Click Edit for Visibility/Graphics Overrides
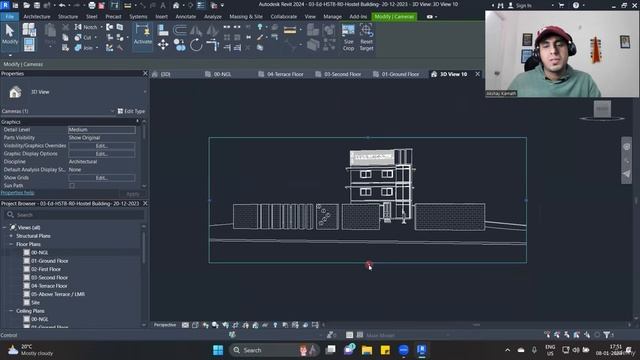Screen dimensions: 640x360 pos(102,146)
